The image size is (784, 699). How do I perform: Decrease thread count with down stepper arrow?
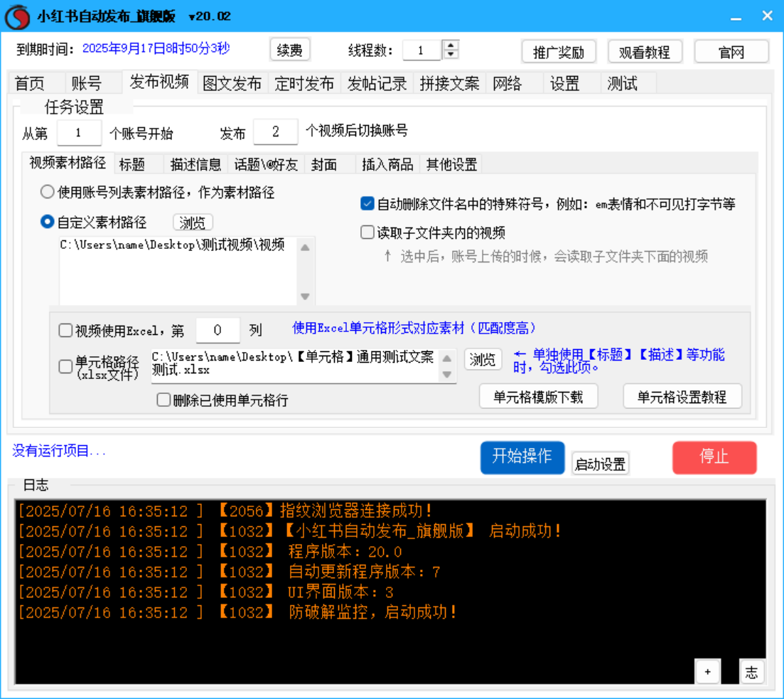coord(451,54)
